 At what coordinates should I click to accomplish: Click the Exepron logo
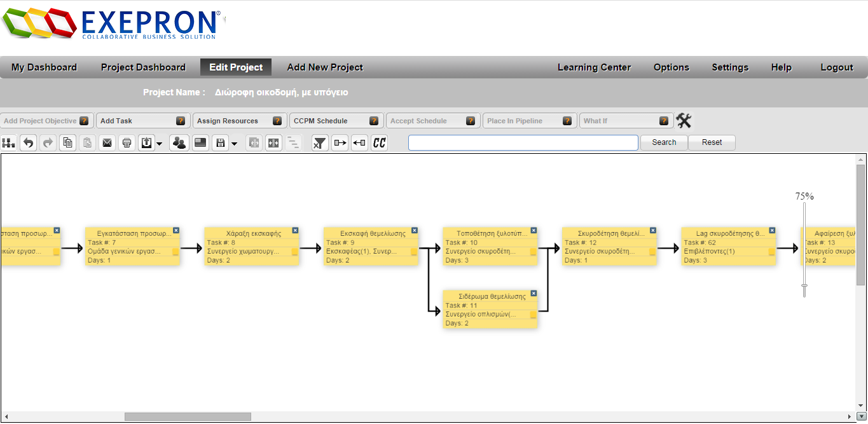tap(112, 24)
